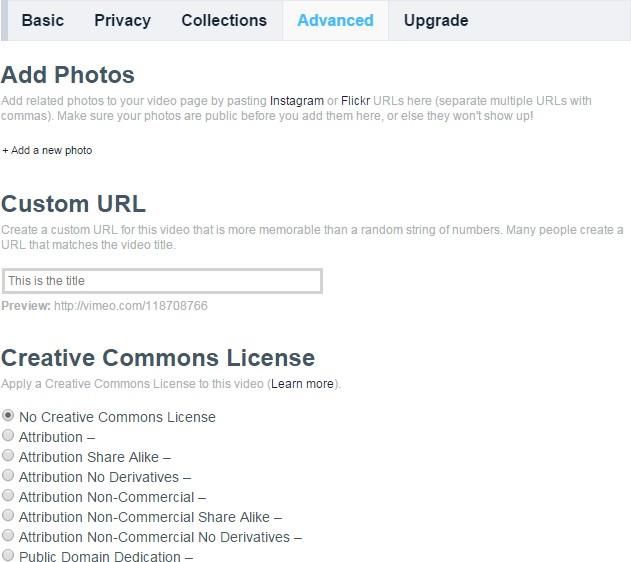Click the 'Custom URL' heading

(x=73, y=204)
